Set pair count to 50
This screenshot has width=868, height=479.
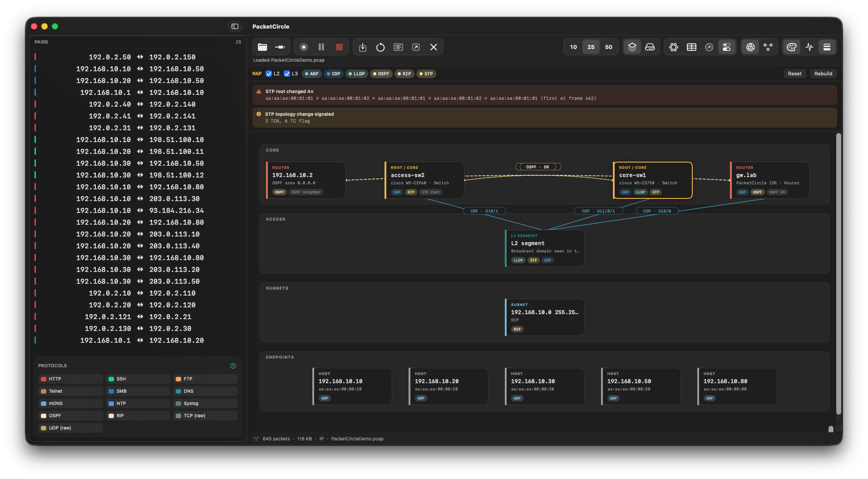[x=609, y=47]
